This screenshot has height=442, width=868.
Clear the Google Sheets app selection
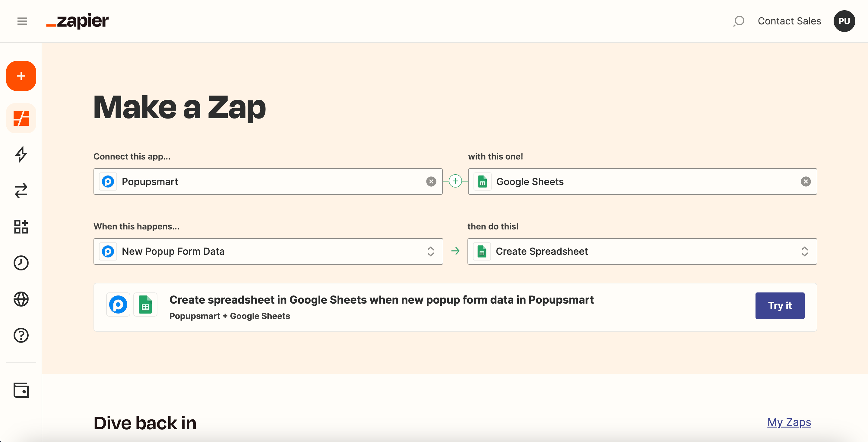tap(805, 182)
